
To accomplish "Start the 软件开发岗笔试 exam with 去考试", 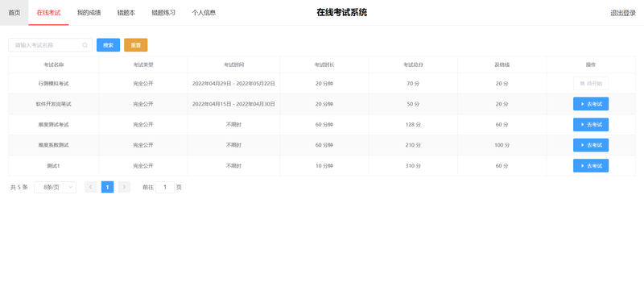I will click(x=591, y=104).
